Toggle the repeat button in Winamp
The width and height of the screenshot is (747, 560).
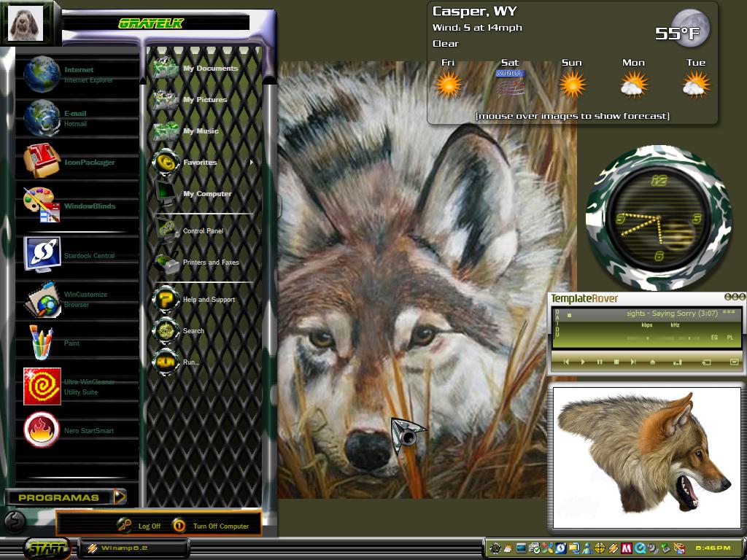pos(706,362)
